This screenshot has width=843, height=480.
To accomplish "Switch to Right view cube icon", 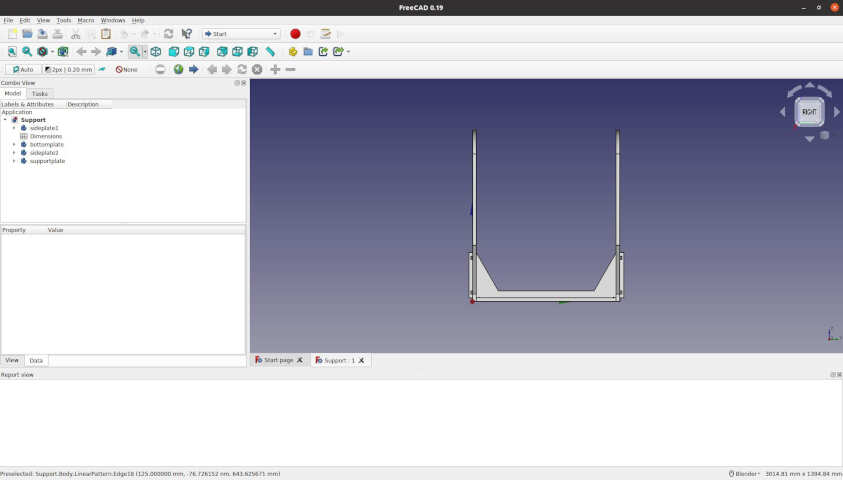I will tap(204, 52).
